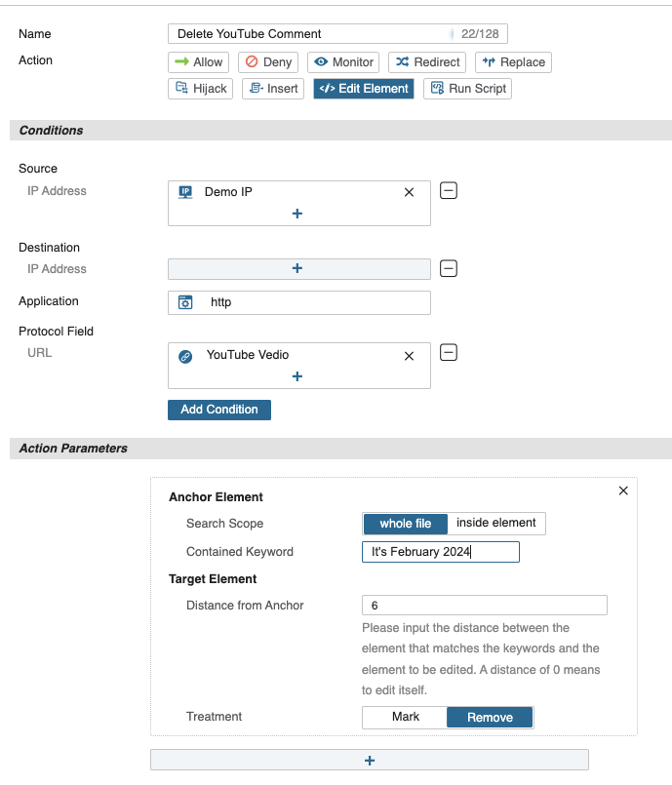Viewport: 672px width, 785px height.
Task: Choose the Replace action
Action: coord(513,62)
